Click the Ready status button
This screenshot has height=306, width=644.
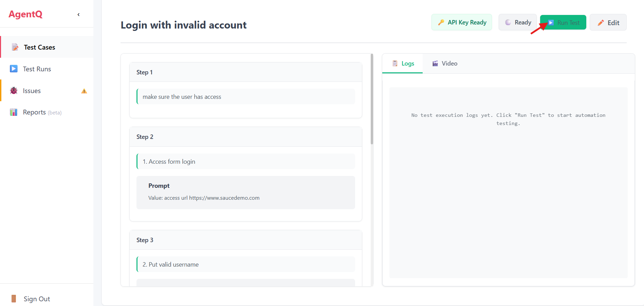coord(518,22)
